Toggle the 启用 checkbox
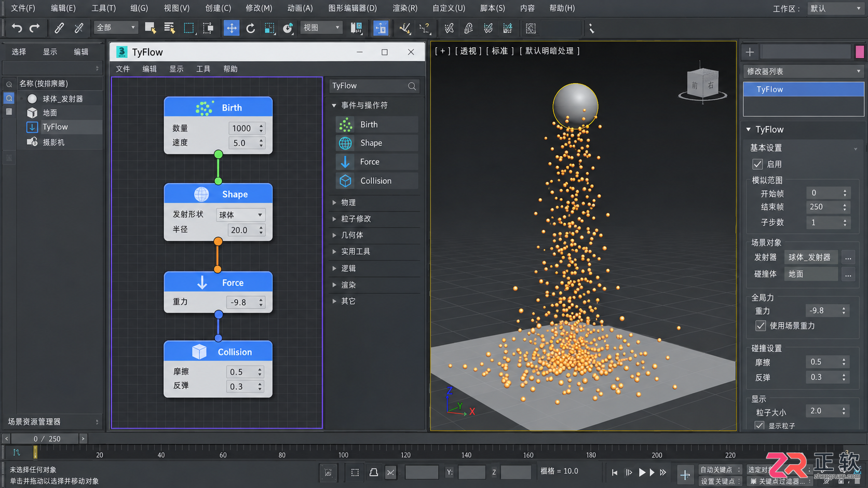The image size is (868, 488). [x=757, y=165]
